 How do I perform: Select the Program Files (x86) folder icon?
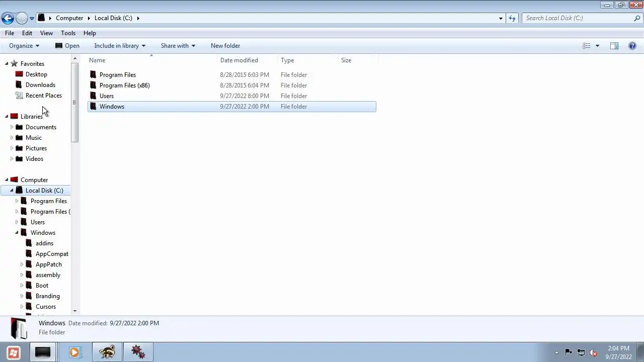(x=93, y=85)
